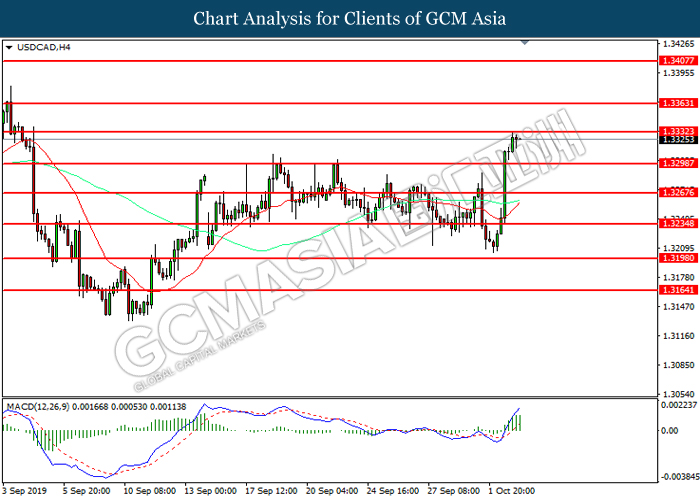Click the MACD 0.002237 scale value

(x=679, y=405)
